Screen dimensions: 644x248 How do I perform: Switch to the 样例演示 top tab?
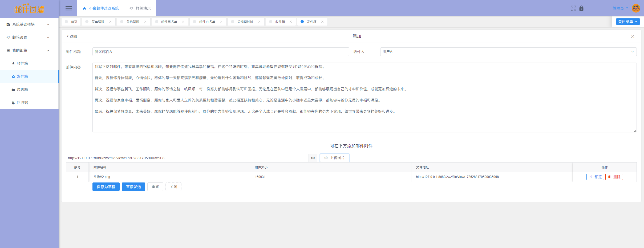coord(140,8)
